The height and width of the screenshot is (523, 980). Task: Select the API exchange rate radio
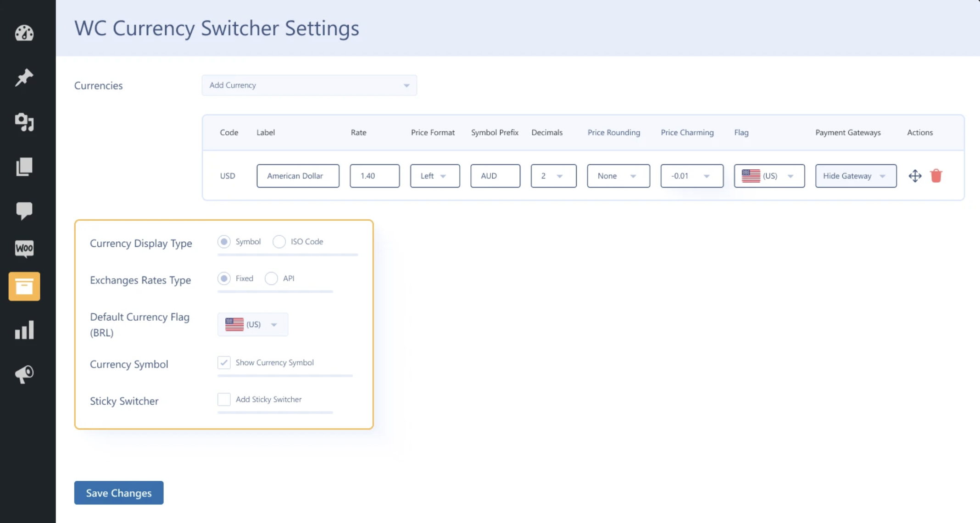point(271,278)
